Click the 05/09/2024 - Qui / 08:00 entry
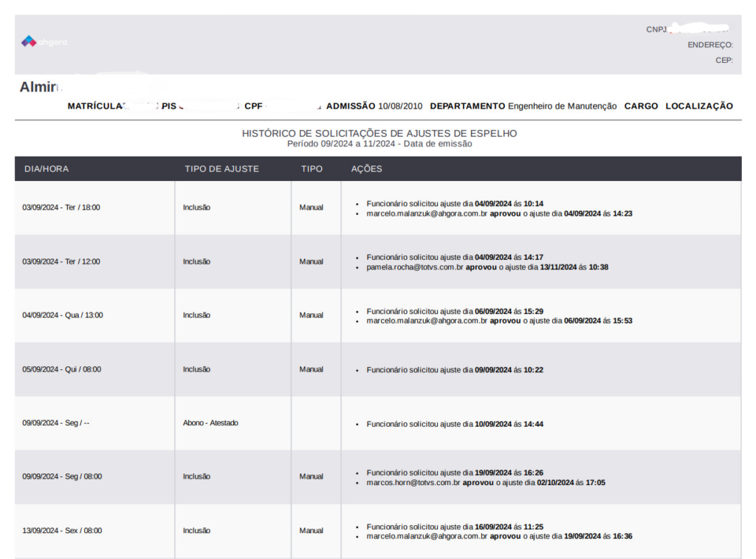 tap(61, 369)
